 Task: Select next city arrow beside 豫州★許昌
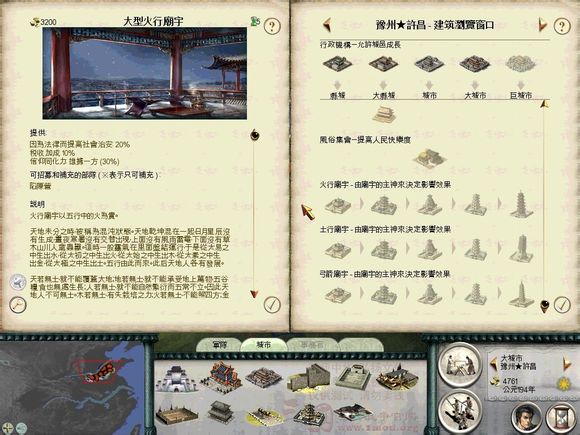tap(567, 364)
